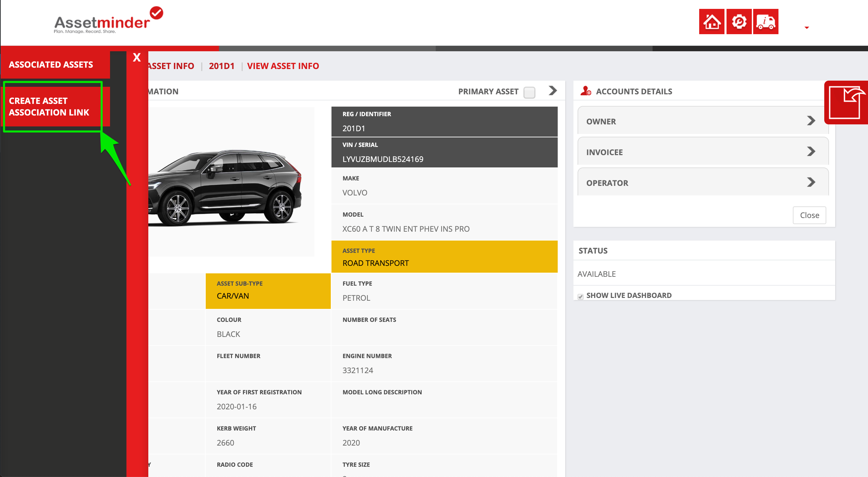Click the Model Long Description field
The width and height of the screenshot is (868, 477).
(x=444, y=400)
